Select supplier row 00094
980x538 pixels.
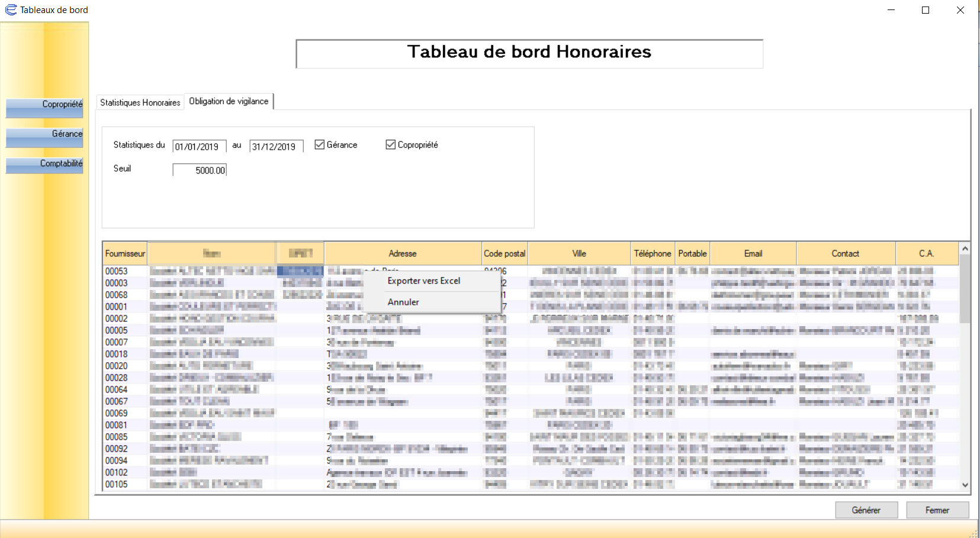(531, 460)
